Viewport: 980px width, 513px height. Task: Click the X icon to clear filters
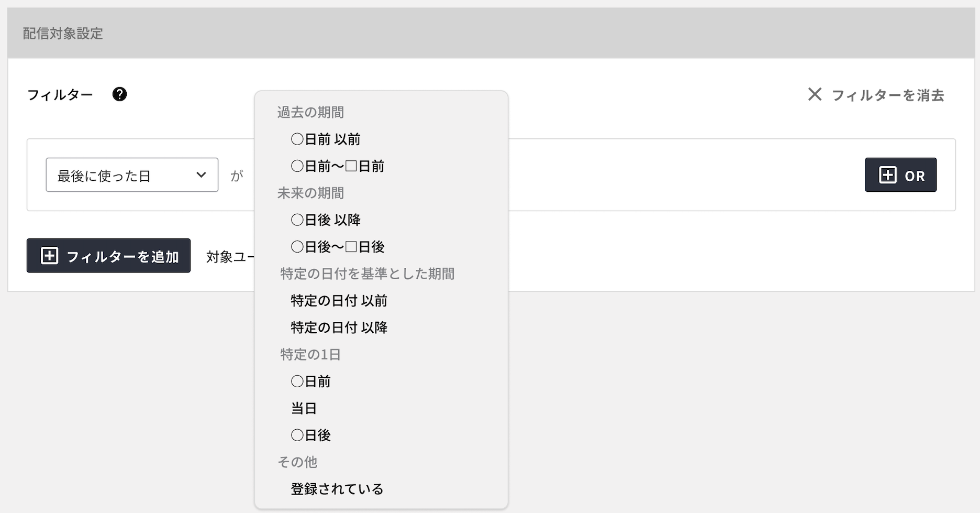815,94
